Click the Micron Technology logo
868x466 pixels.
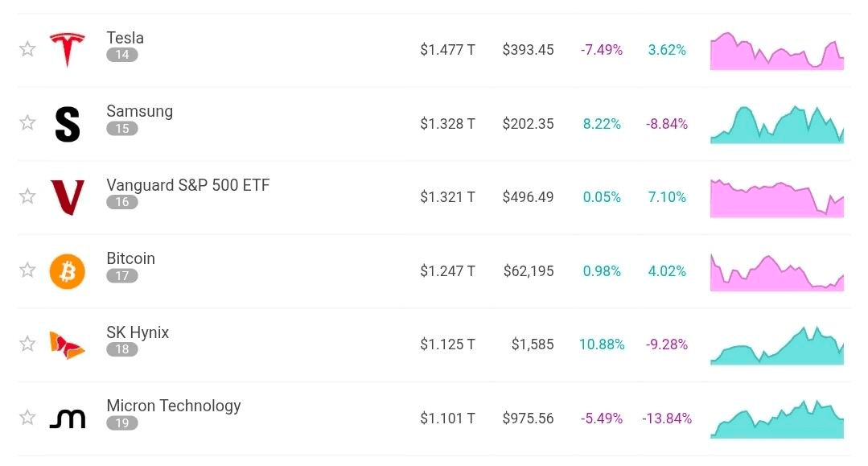(68, 419)
